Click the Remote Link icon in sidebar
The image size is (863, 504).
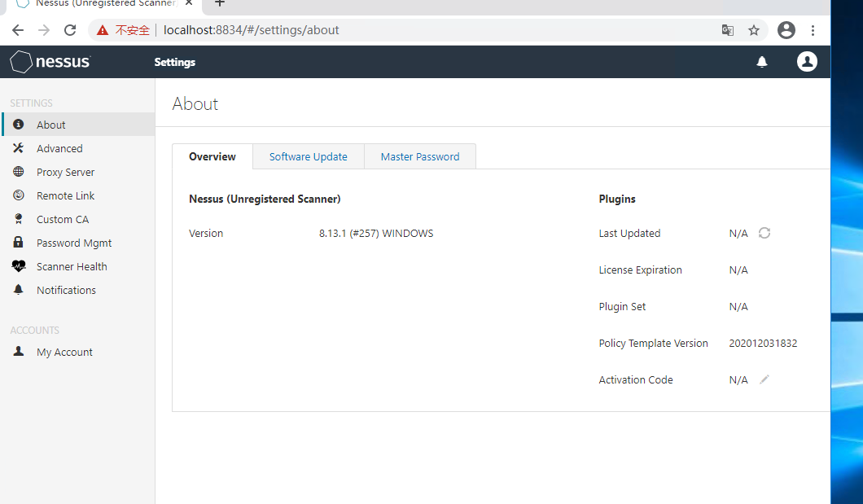[18, 195]
